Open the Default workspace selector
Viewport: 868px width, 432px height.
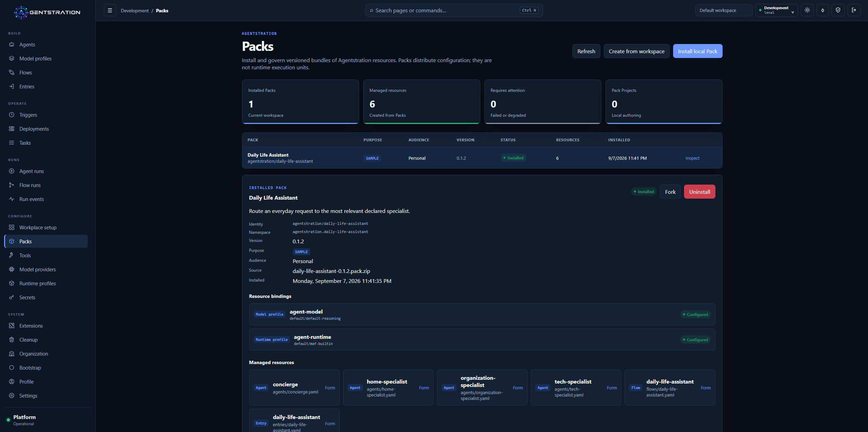coord(724,10)
